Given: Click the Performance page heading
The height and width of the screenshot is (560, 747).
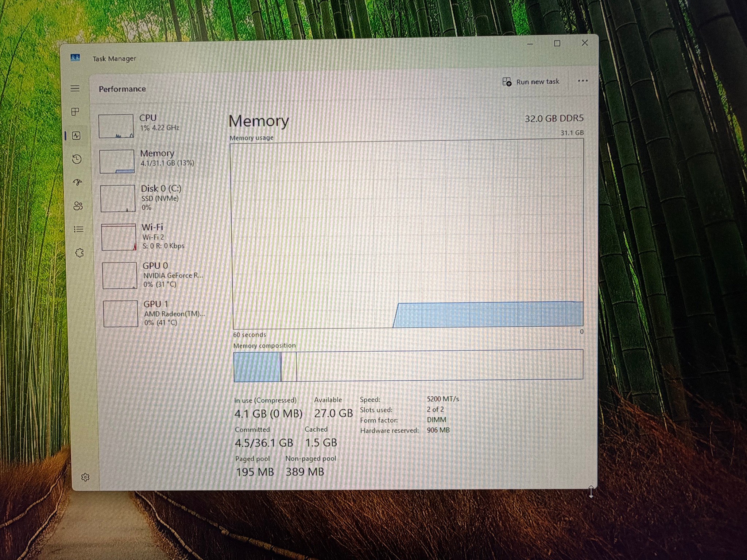Looking at the screenshot, I should coord(122,89).
